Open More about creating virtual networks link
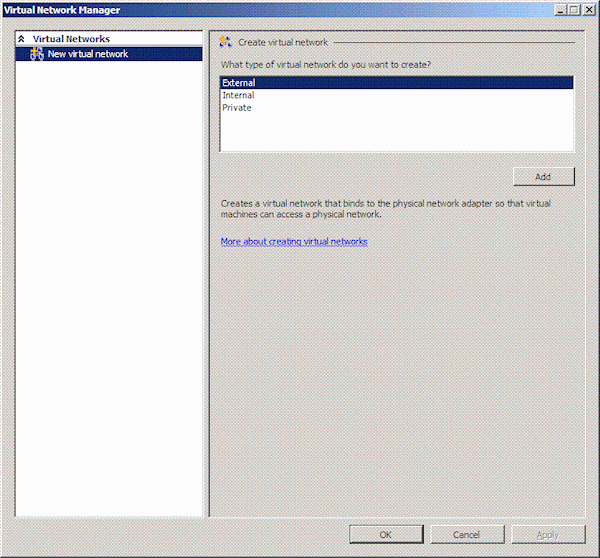Image resolution: width=600 pixels, height=558 pixels. (294, 241)
